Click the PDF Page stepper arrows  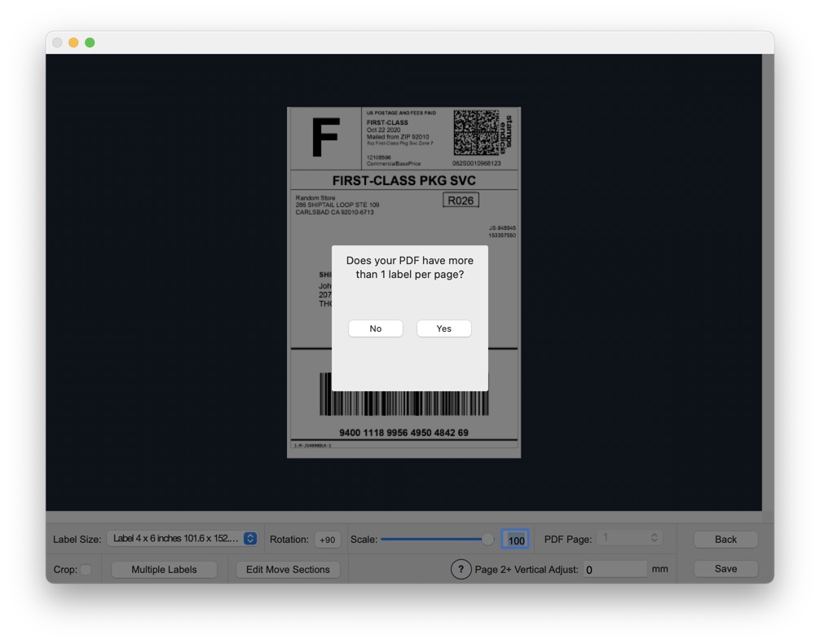[654, 538]
